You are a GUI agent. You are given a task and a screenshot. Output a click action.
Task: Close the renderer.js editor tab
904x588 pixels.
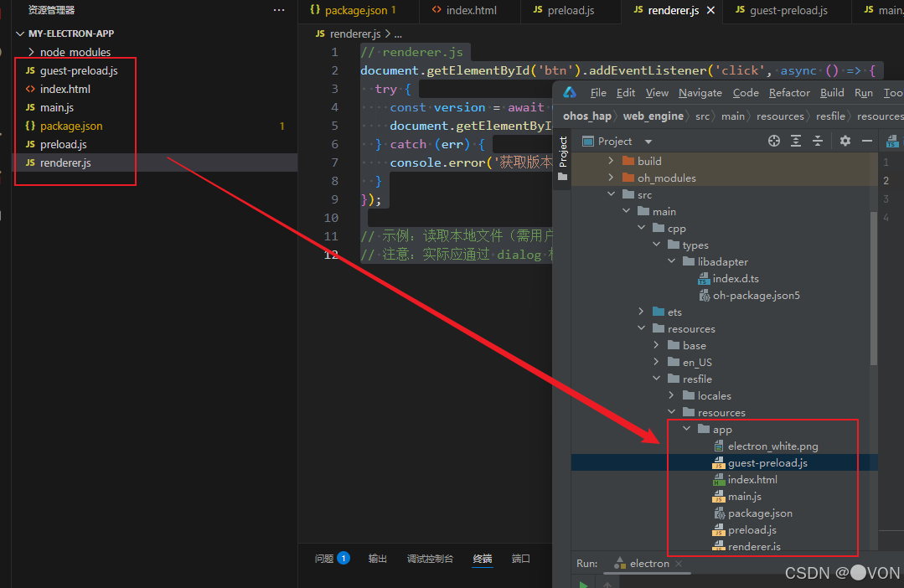(710, 10)
